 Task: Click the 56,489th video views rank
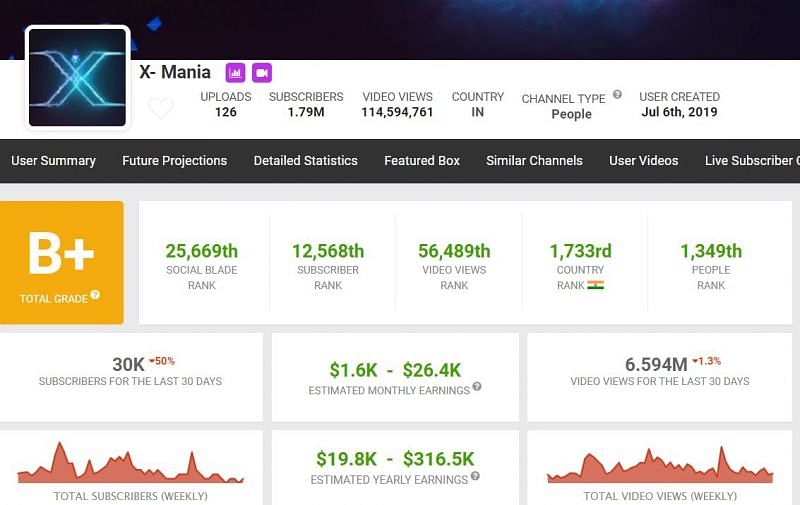coord(454,251)
